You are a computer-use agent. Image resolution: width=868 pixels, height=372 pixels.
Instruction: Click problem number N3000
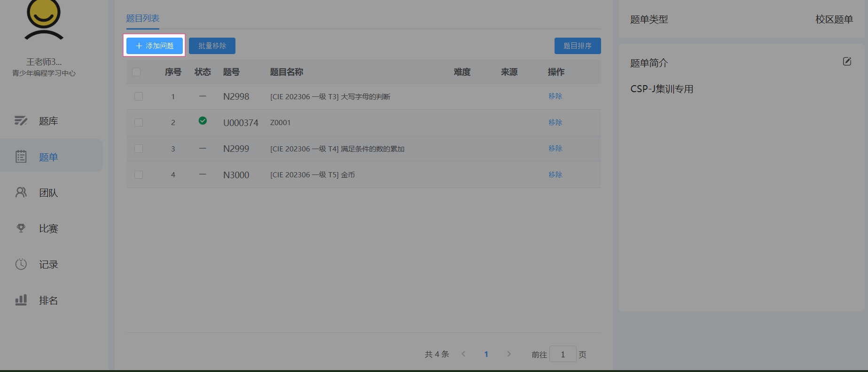pos(236,175)
